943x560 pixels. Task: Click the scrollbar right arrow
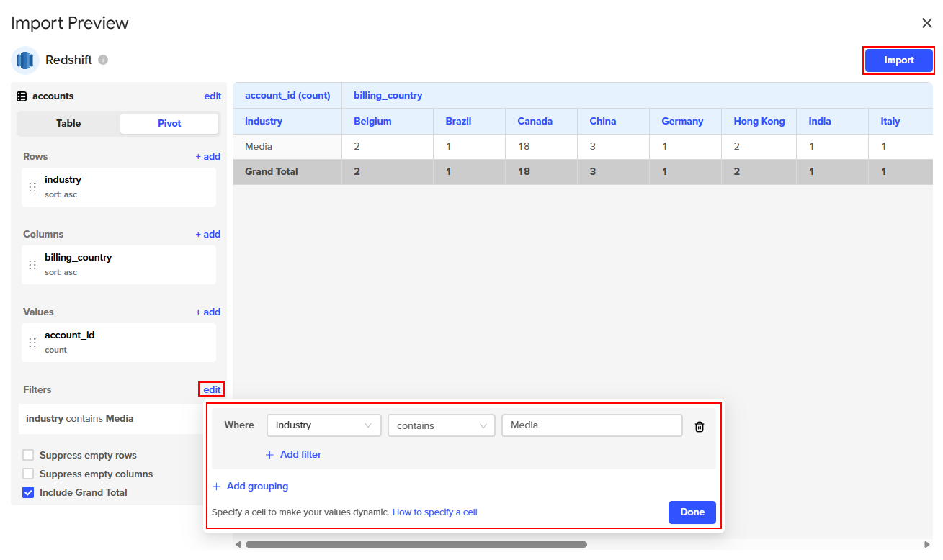coord(927,545)
